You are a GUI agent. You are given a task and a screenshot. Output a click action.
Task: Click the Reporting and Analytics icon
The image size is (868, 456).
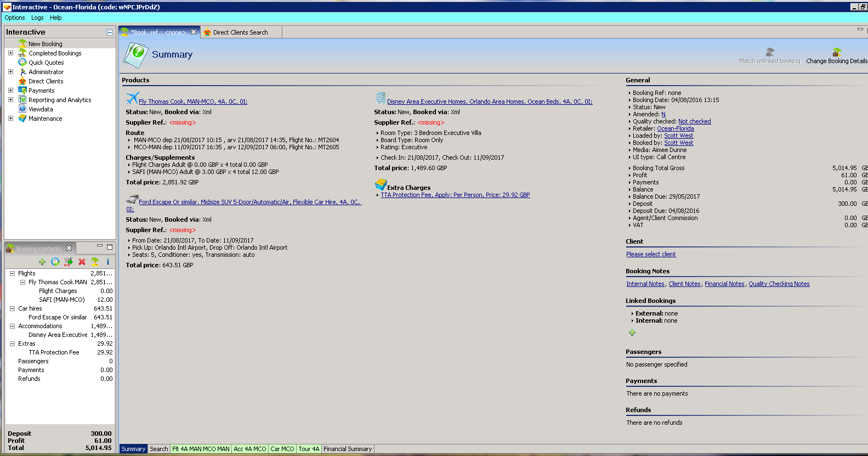(22, 99)
